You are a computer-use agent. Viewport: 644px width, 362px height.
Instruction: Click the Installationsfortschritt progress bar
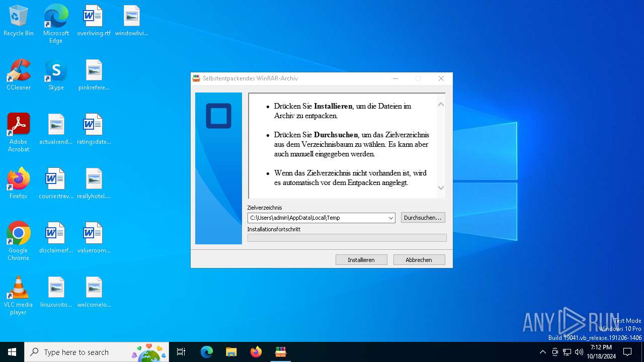pyautogui.click(x=347, y=238)
